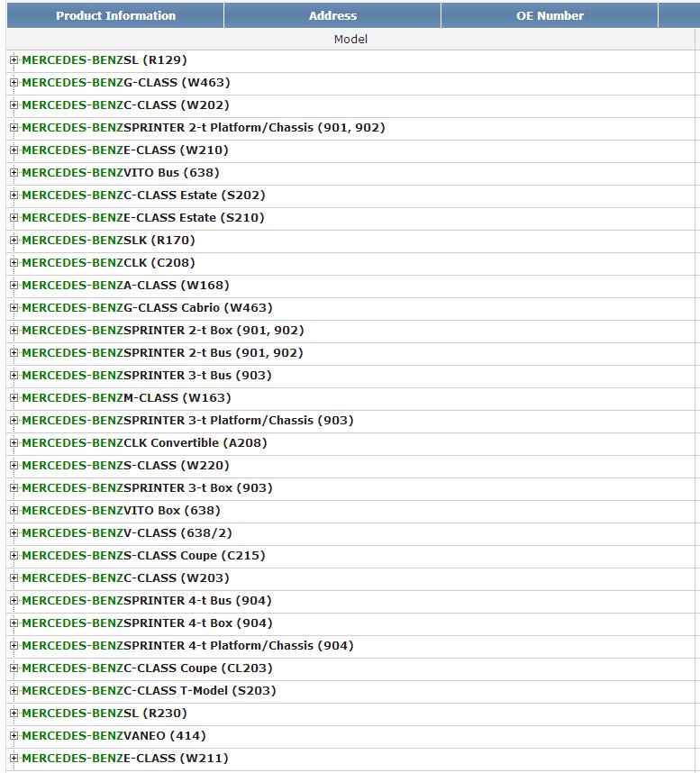This screenshot has width=700, height=773.
Task: Expand SPRINTER 3-t Bus (903) plus icon
Action: pos(14,375)
